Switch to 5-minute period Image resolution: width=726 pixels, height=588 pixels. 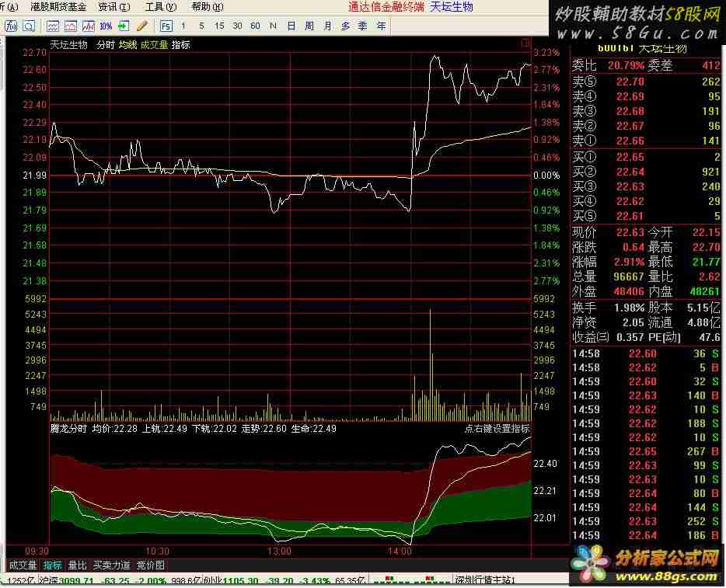pos(201,26)
